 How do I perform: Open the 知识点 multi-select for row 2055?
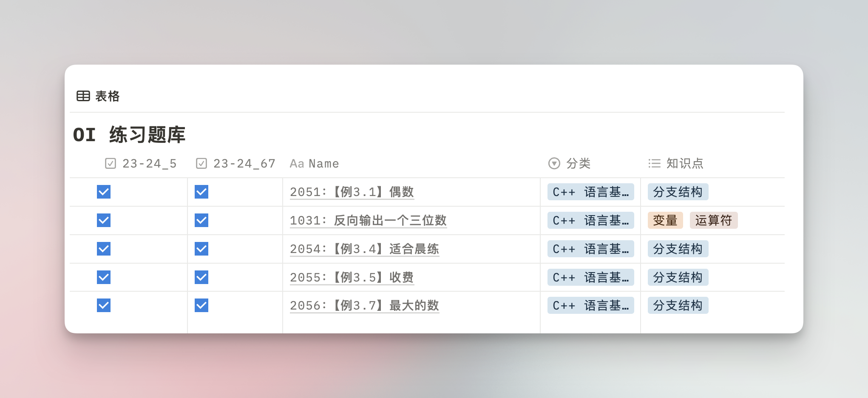678,278
